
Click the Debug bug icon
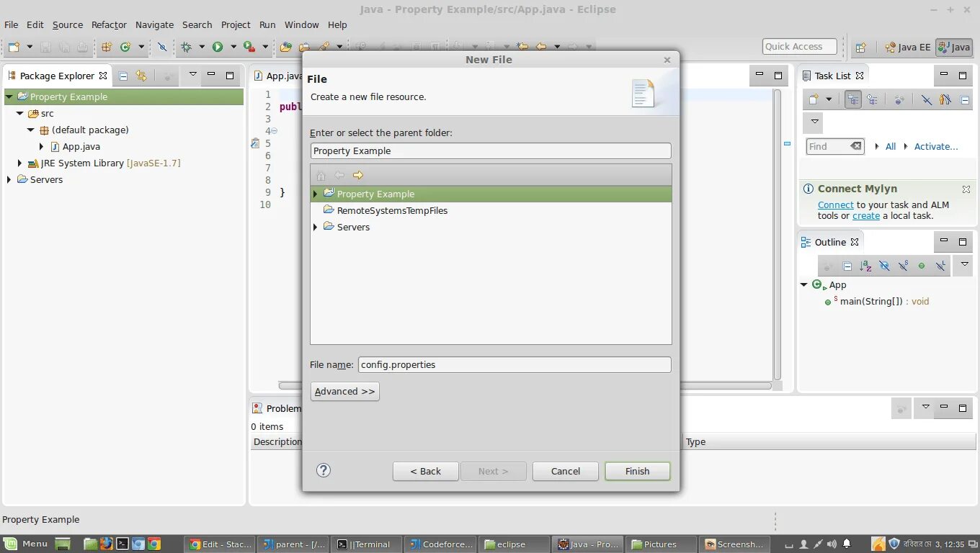point(187,47)
